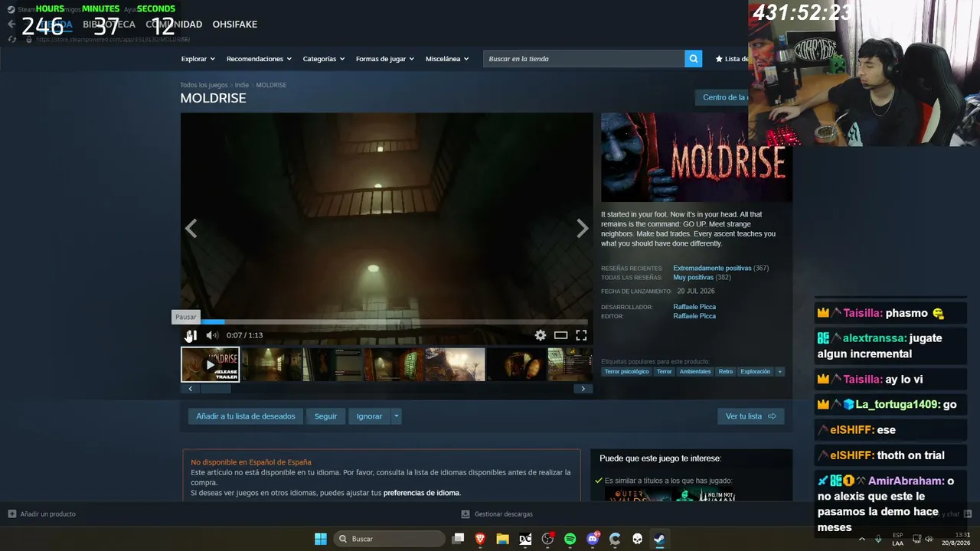Click the Steam back navigation arrow
This screenshot has height=551, width=980.
click(11, 24)
